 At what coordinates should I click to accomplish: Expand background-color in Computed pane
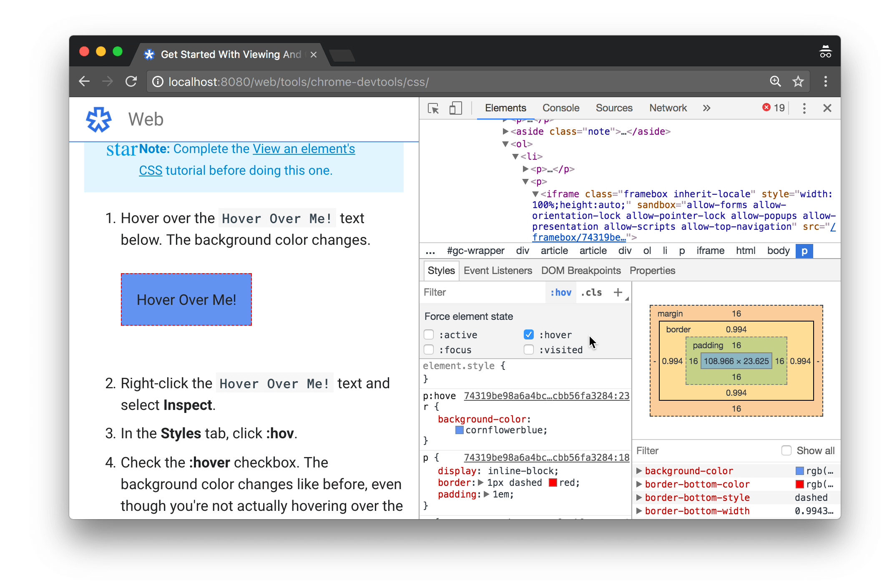(x=639, y=470)
